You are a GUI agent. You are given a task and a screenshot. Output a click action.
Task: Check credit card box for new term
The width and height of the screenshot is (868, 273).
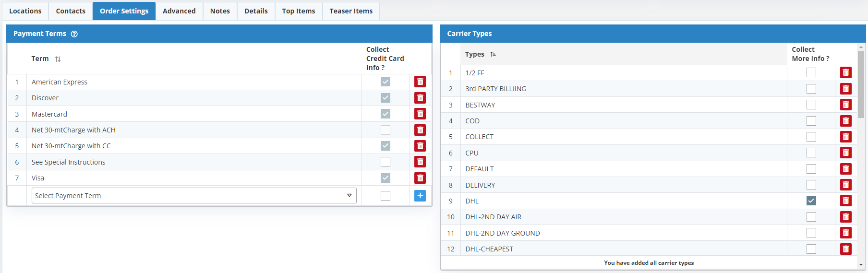point(386,196)
